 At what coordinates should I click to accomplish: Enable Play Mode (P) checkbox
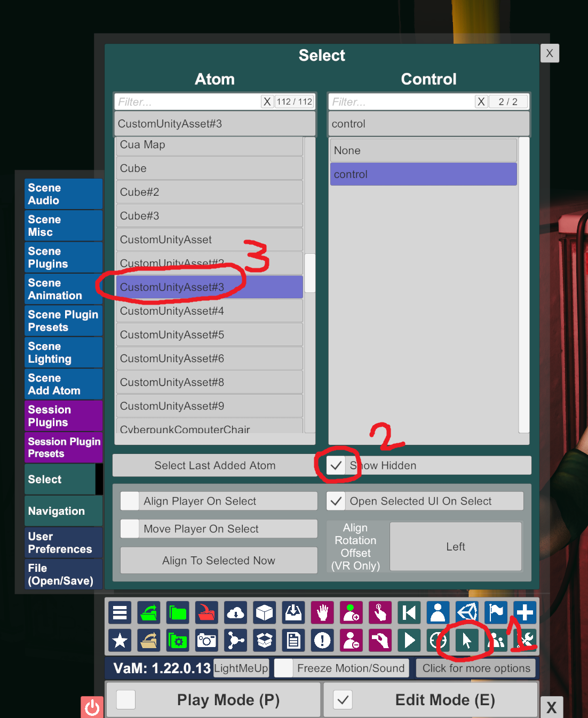pos(126,699)
